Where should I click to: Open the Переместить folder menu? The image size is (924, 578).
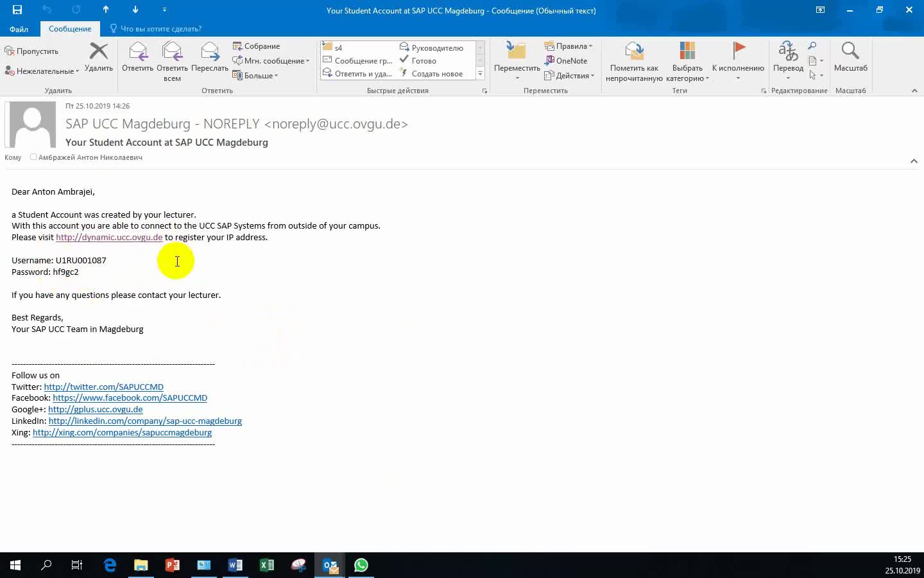click(517, 61)
